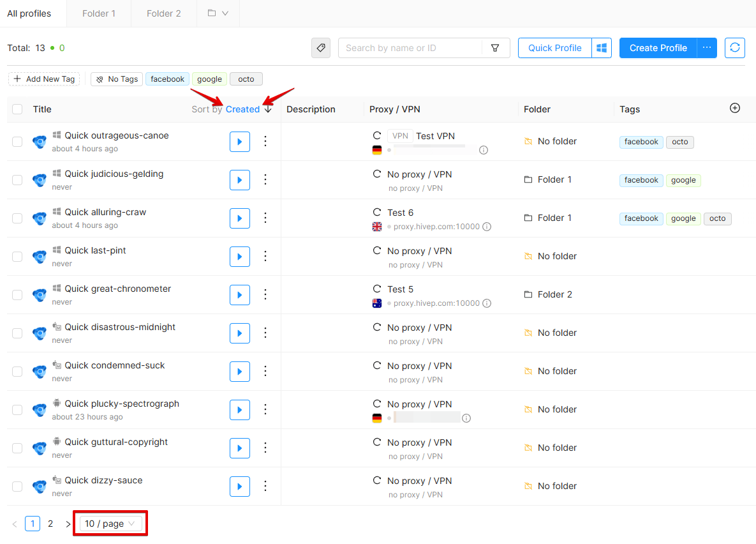Viewport: 756px width, 544px height.
Task: Choose Windows OS for Quick Profile
Action: point(602,48)
